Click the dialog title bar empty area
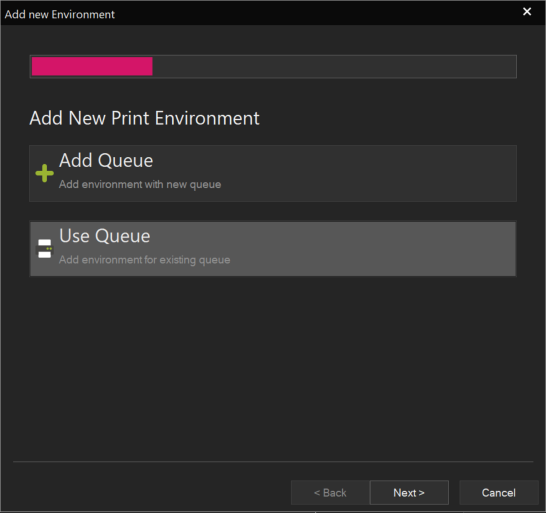 tap(313, 13)
